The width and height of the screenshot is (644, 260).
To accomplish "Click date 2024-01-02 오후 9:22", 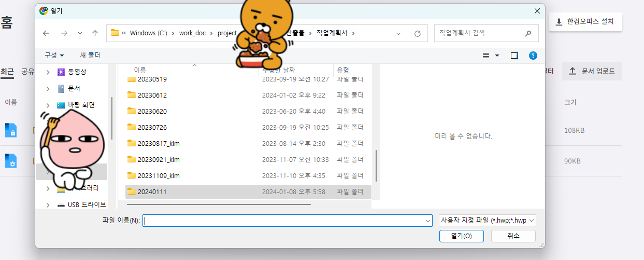I will pos(294,95).
